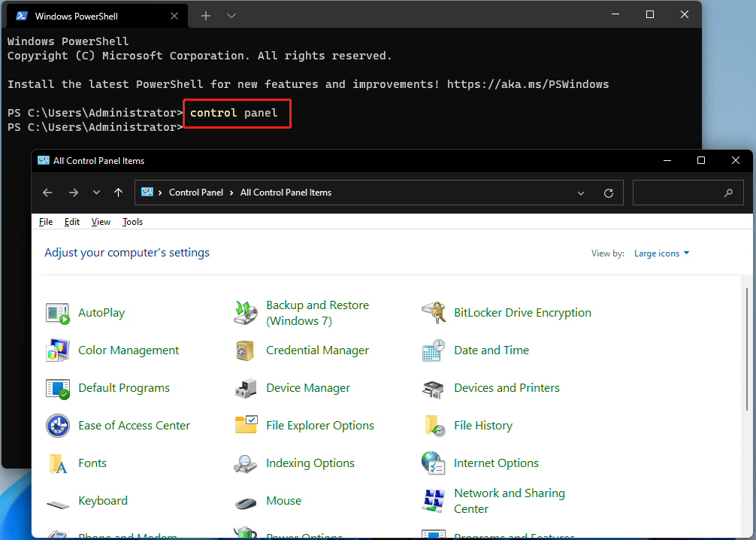
Task: Open Ease of Access Center link text
Action: [134, 426]
